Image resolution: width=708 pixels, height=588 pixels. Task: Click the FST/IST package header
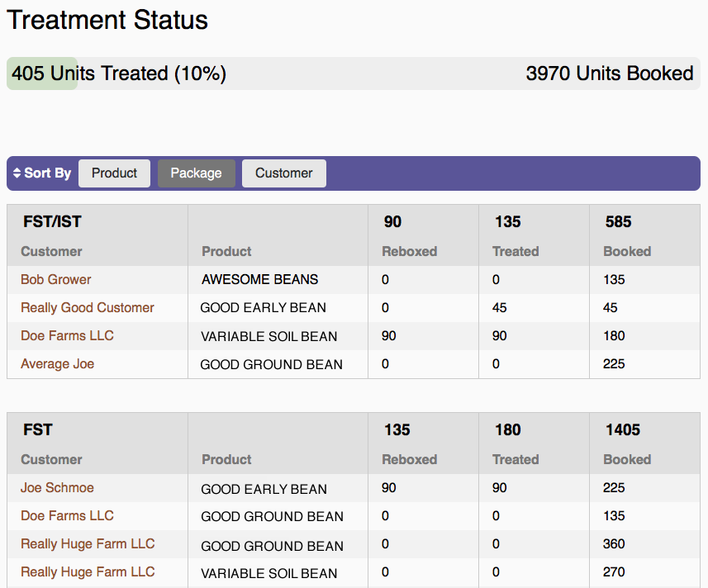pos(51,221)
